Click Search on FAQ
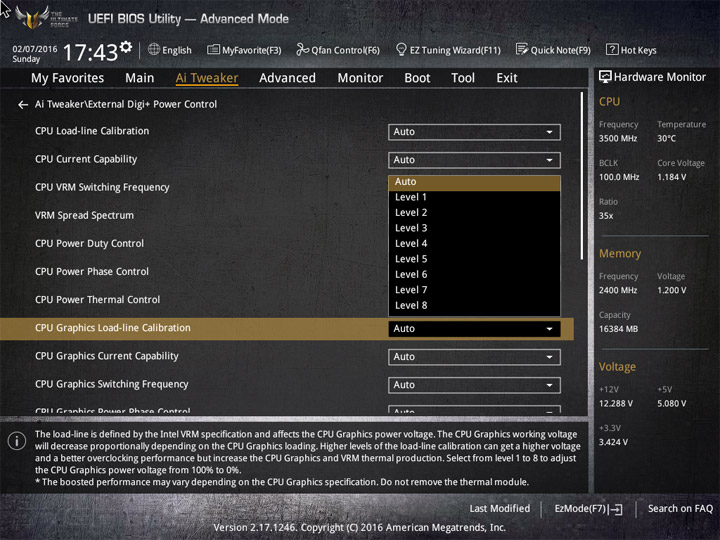The width and height of the screenshot is (720, 540). coord(680,509)
